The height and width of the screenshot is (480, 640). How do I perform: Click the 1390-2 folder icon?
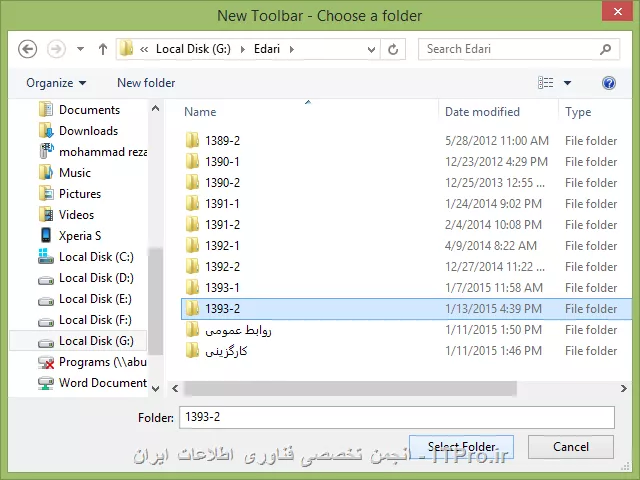tap(192, 182)
